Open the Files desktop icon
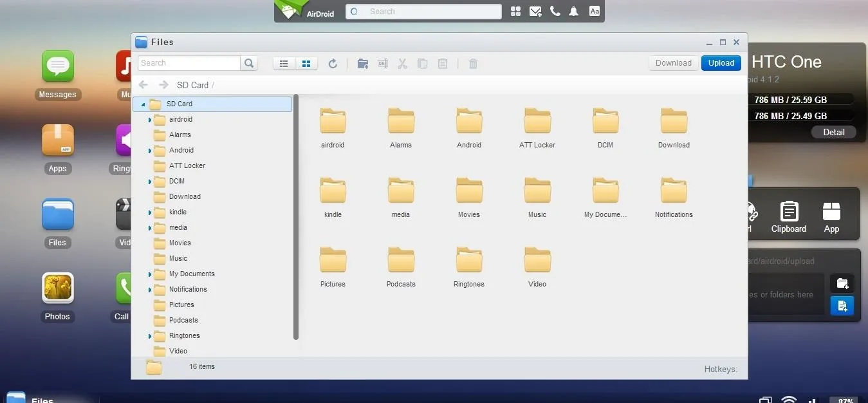The image size is (868, 403). [58, 214]
